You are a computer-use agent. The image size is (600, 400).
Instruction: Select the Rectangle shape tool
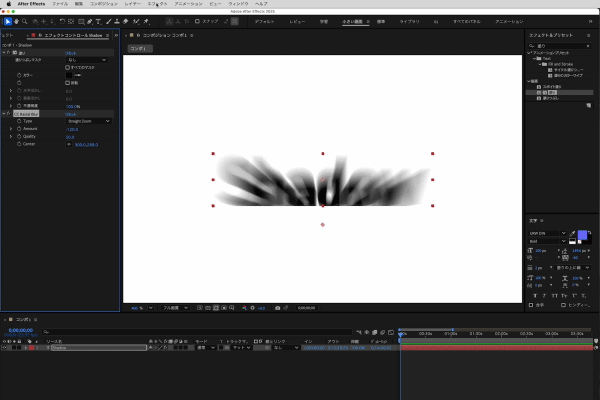tap(81, 21)
